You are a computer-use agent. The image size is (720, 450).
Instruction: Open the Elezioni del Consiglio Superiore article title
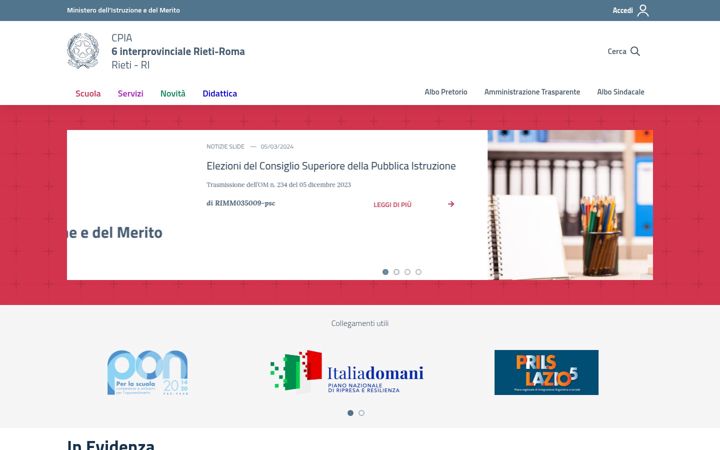331,166
